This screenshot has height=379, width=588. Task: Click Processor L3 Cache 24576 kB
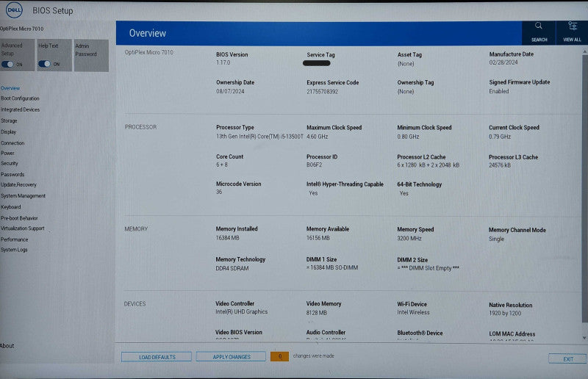(x=500, y=165)
